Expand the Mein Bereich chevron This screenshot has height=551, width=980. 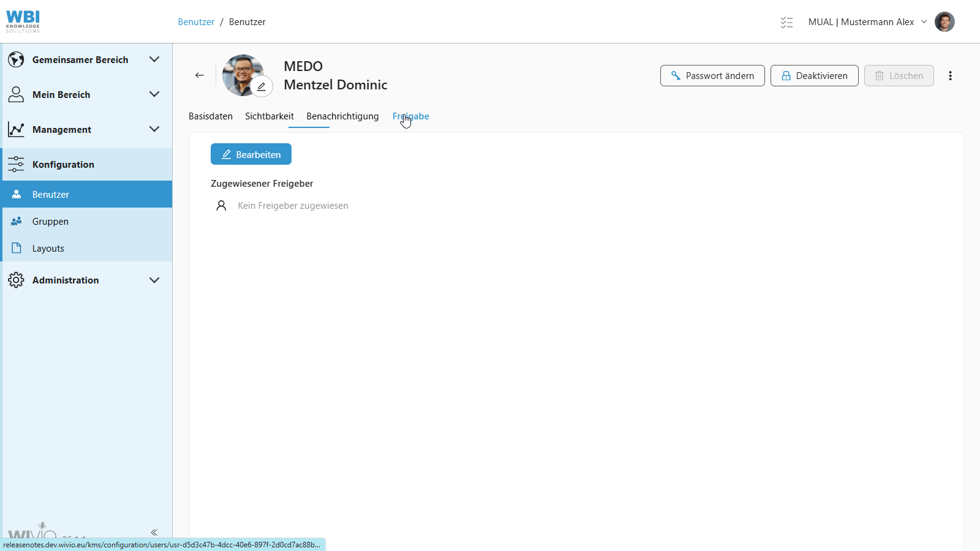(x=154, y=94)
